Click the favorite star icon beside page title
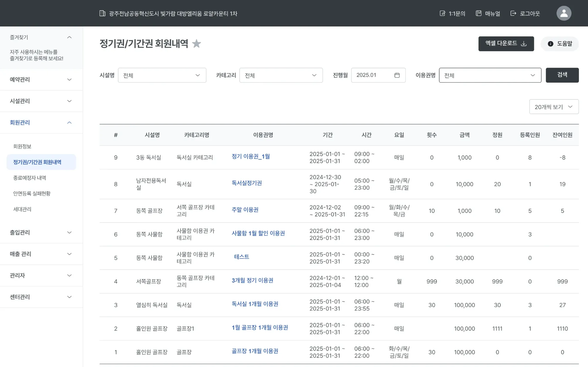This screenshot has height=367, width=588. click(x=196, y=44)
